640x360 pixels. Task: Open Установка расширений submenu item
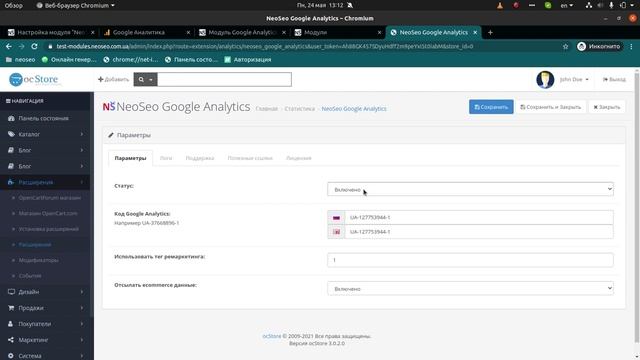pos(48,229)
